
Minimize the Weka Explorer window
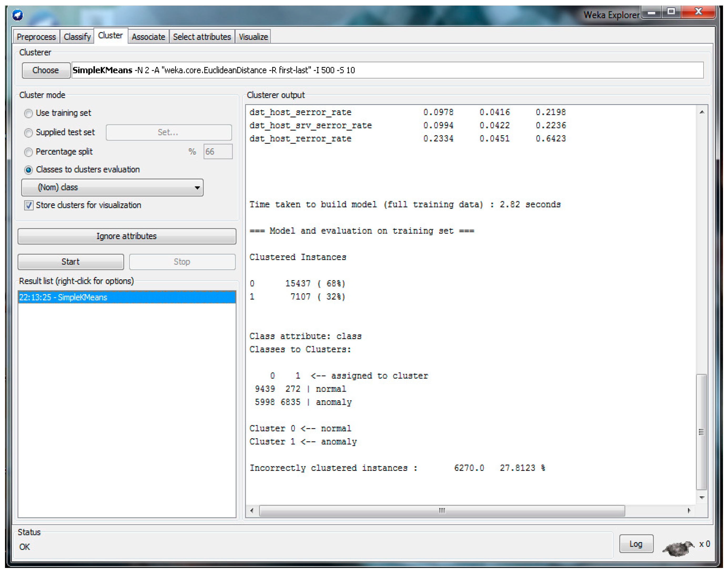[651, 12]
